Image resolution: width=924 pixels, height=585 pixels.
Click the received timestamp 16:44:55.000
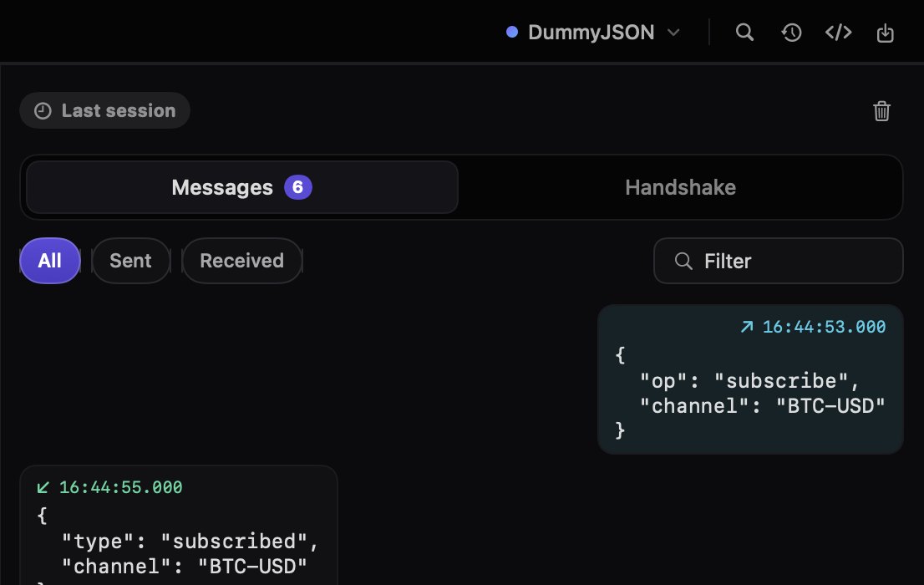click(x=121, y=487)
